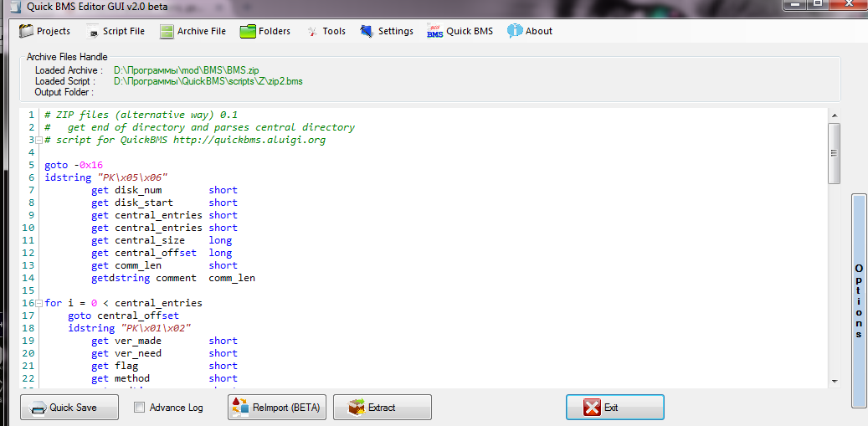Click the About info icon
The width and height of the screenshot is (868, 426).
coord(515,31)
